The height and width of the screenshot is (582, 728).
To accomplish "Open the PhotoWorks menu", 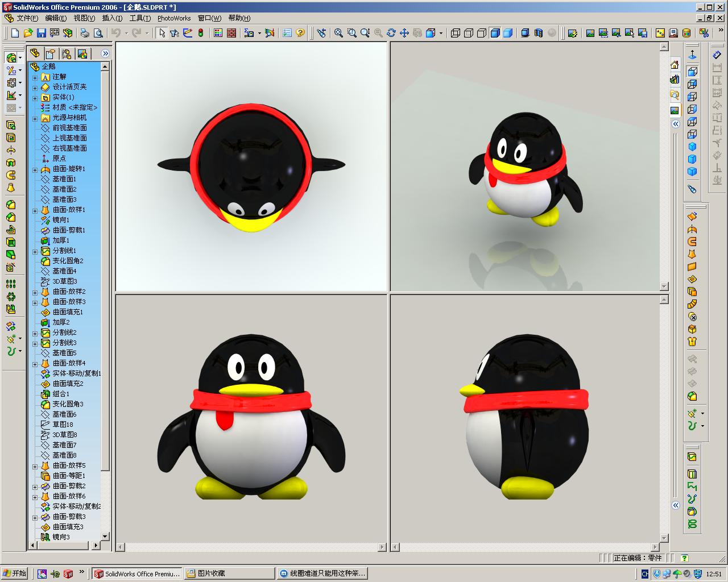I will [x=174, y=18].
